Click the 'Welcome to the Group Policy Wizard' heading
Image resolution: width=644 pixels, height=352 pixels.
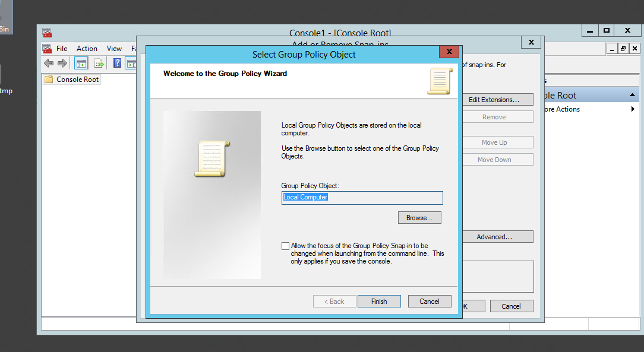[225, 74]
